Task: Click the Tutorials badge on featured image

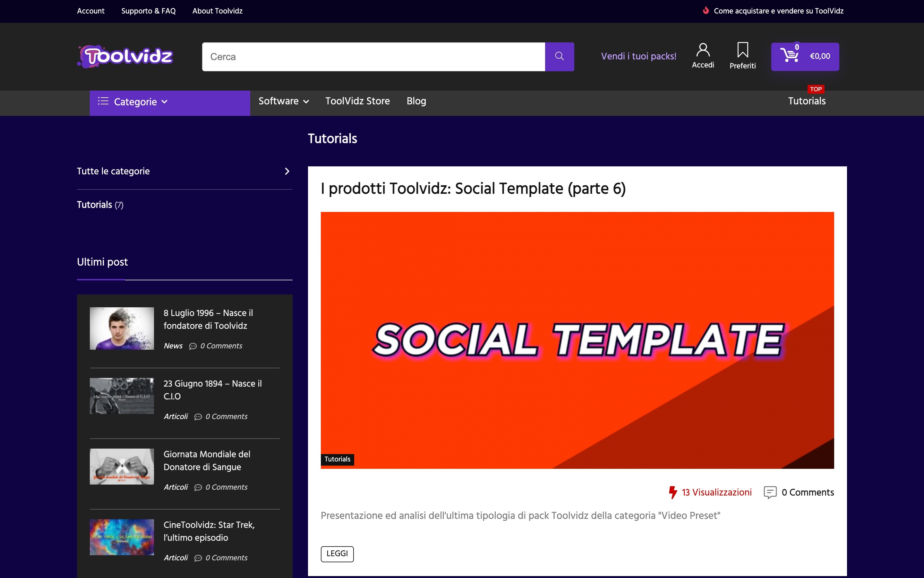Action: (x=337, y=460)
